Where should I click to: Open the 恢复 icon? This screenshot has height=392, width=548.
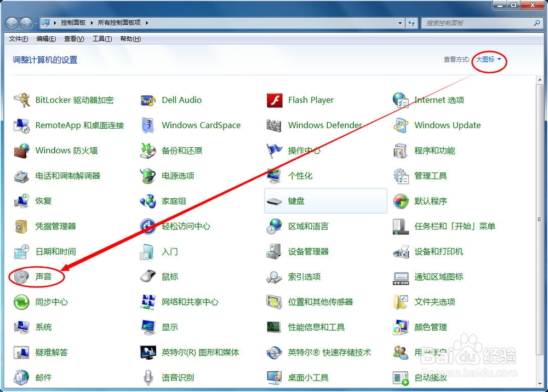tap(22, 201)
